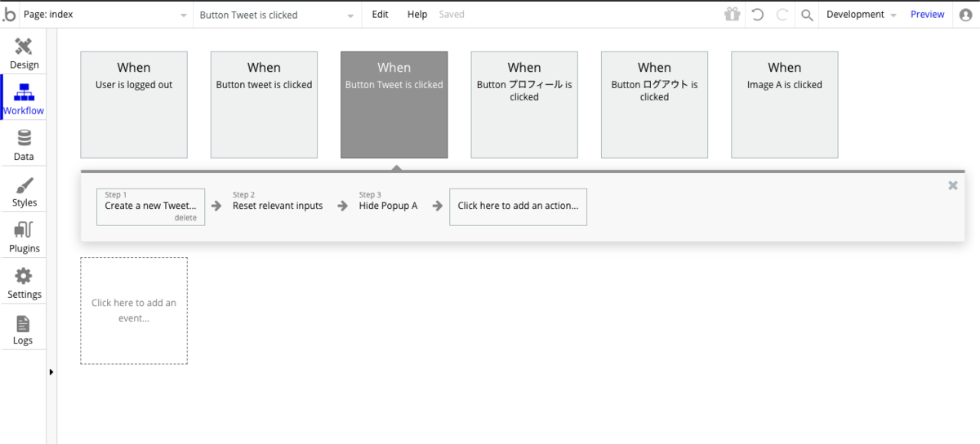Click the Saved status text
This screenshot has width=980, height=444.
[452, 15]
